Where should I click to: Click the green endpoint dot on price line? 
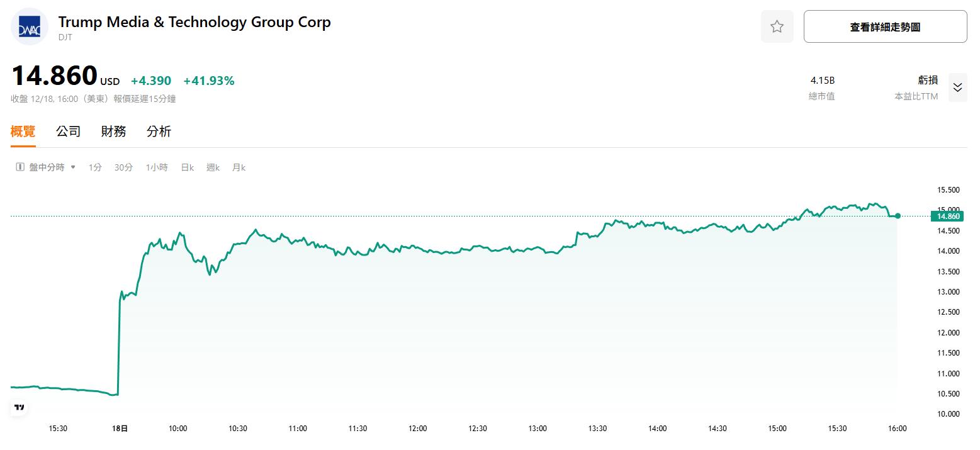pyautogui.click(x=898, y=216)
